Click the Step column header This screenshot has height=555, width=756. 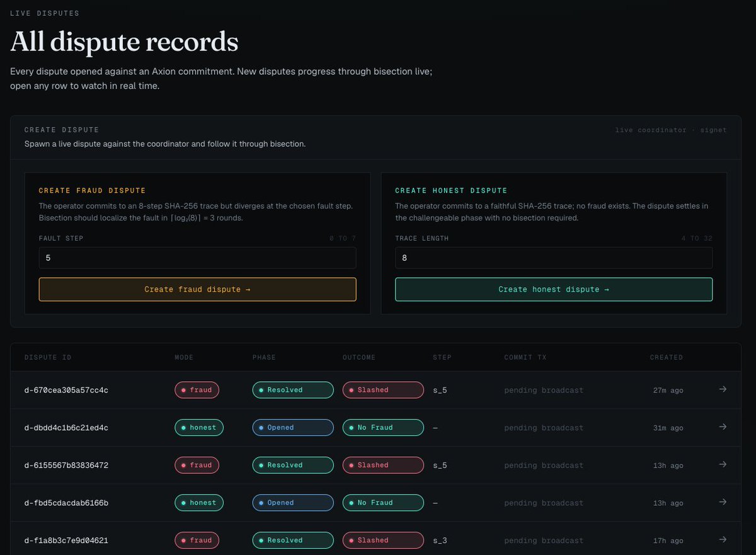coord(442,357)
